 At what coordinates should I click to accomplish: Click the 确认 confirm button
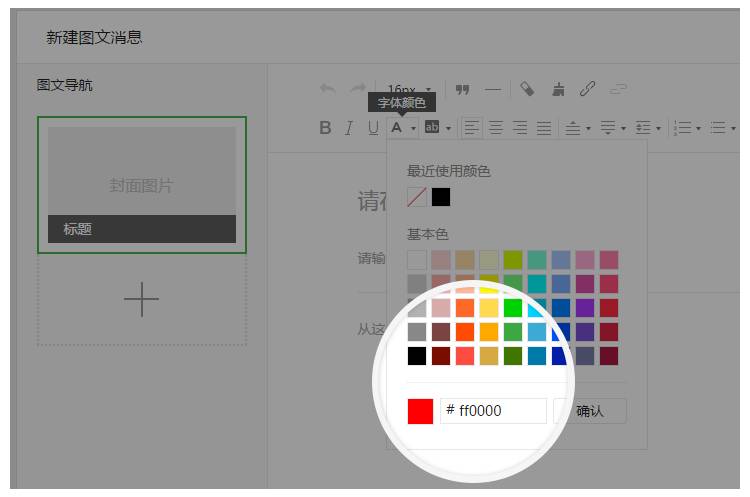(590, 411)
